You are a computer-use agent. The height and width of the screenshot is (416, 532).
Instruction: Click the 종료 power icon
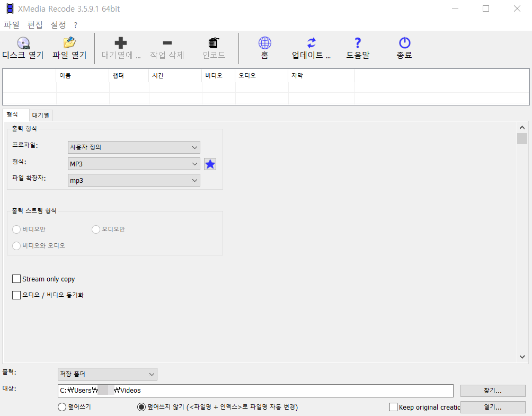[404, 43]
